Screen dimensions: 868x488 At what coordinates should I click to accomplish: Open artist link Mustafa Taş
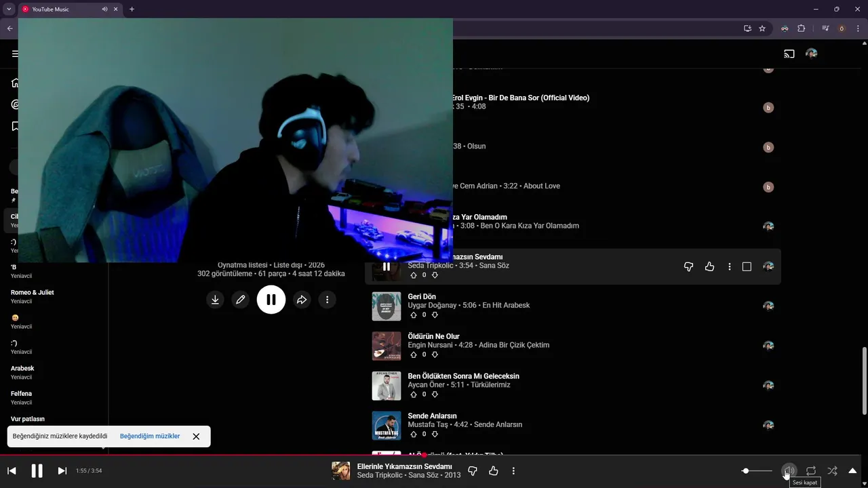pos(428,425)
